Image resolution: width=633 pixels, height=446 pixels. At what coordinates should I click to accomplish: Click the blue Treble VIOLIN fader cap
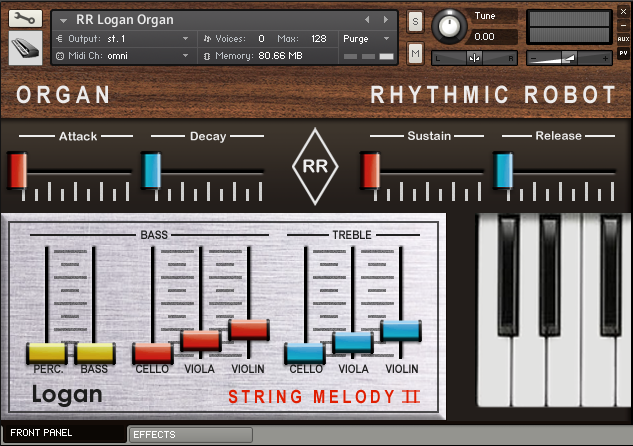401,330
